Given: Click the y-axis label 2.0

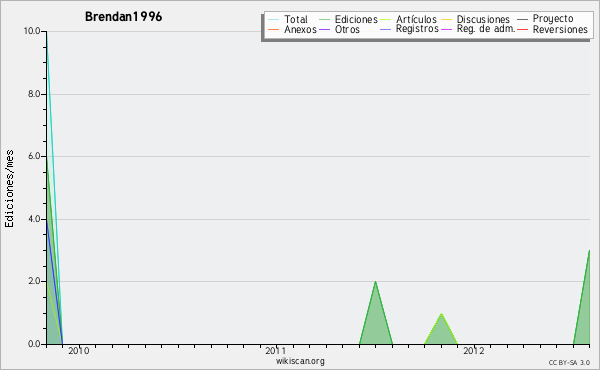Looking at the screenshot, I should [34, 281].
